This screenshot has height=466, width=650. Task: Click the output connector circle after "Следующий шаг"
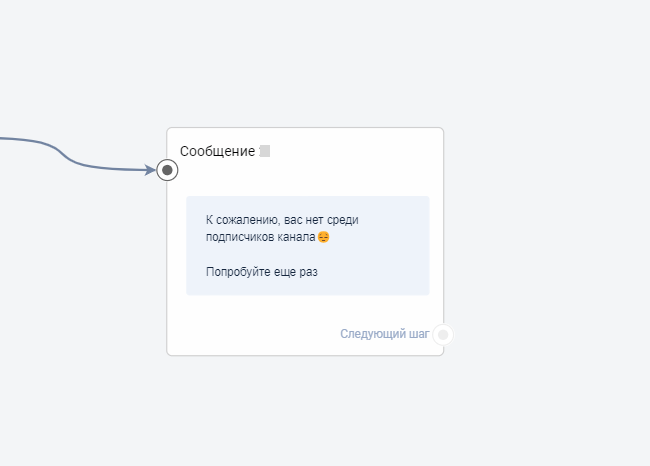(x=443, y=334)
